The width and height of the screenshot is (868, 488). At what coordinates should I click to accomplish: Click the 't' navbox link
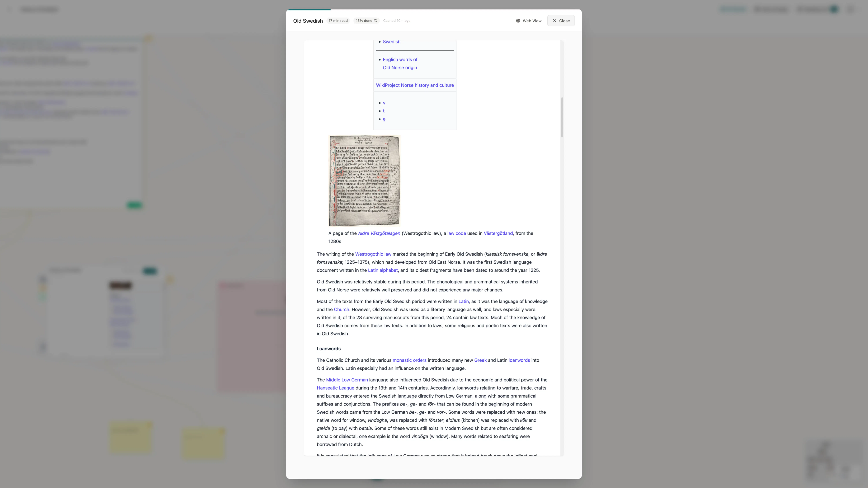(x=384, y=111)
